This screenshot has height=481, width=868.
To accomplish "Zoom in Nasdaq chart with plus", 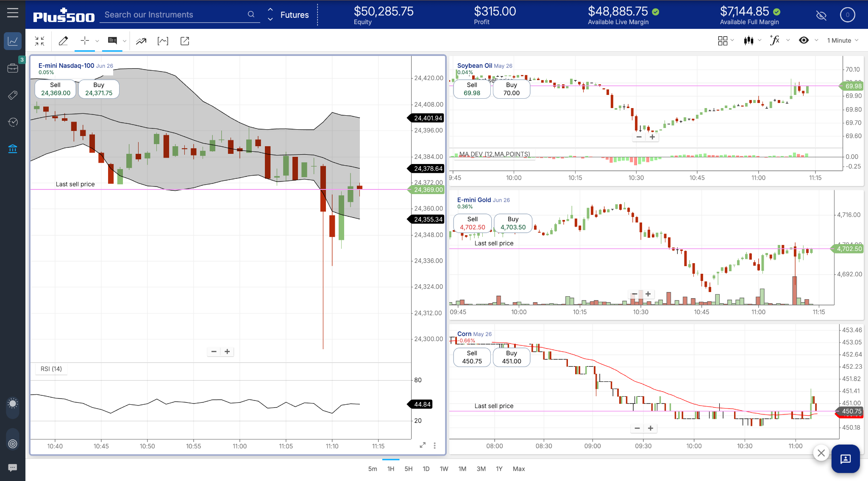I will coord(228,351).
